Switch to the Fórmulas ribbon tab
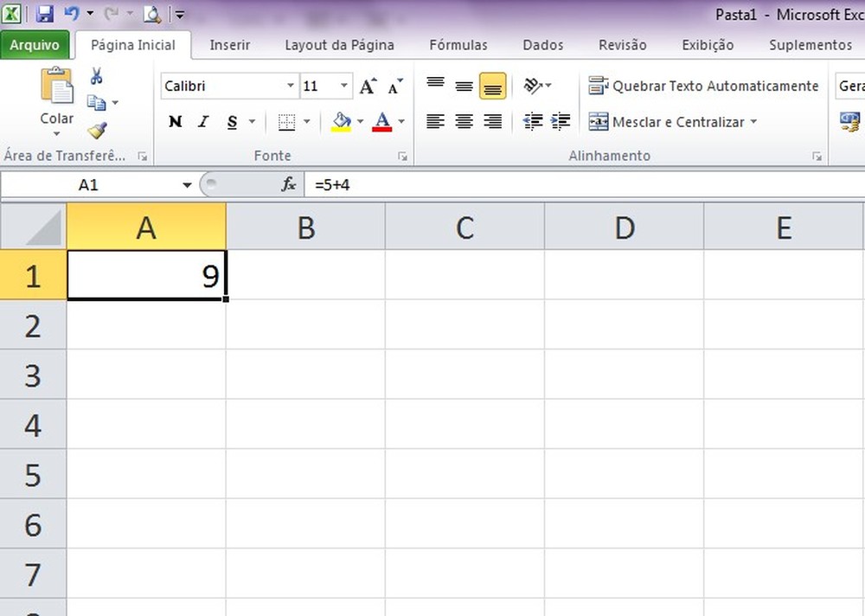Image resolution: width=865 pixels, height=616 pixels. [x=458, y=45]
